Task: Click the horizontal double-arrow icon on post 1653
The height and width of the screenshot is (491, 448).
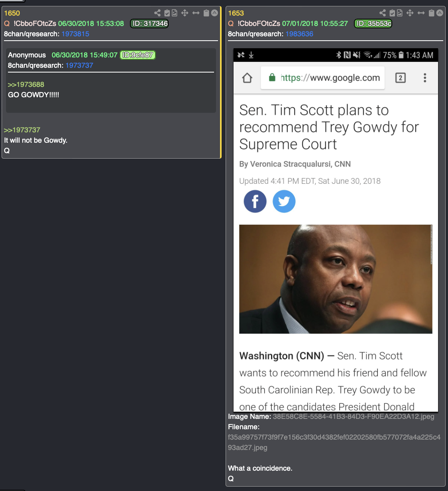Action: point(421,13)
